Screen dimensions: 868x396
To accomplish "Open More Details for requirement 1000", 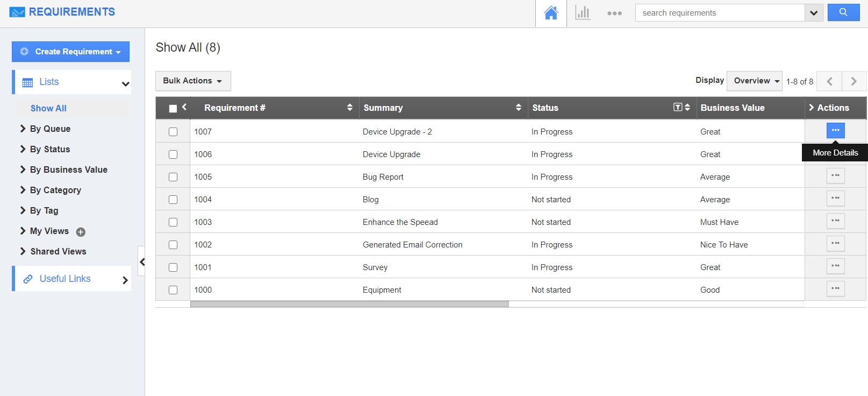I will pyautogui.click(x=835, y=288).
